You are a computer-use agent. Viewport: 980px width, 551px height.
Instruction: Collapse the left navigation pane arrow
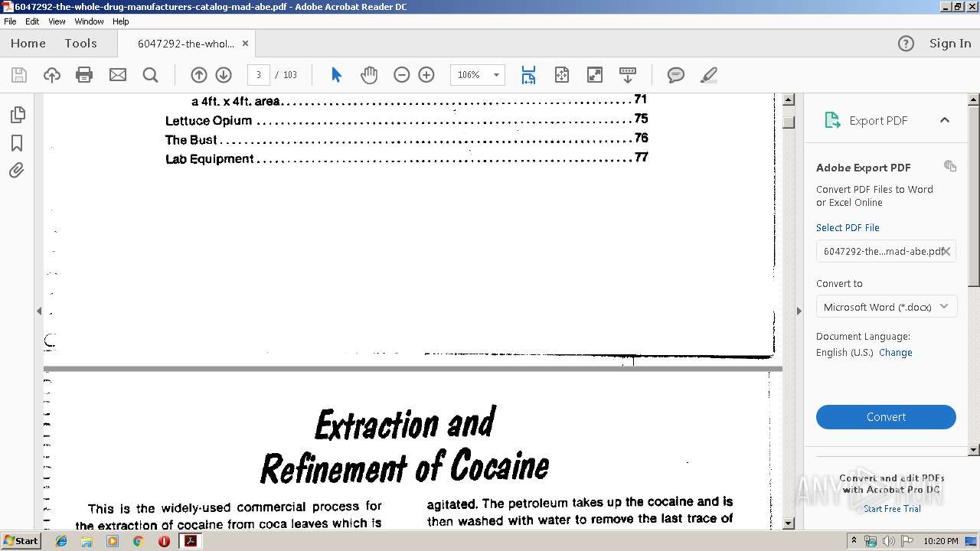coord(39,311)
